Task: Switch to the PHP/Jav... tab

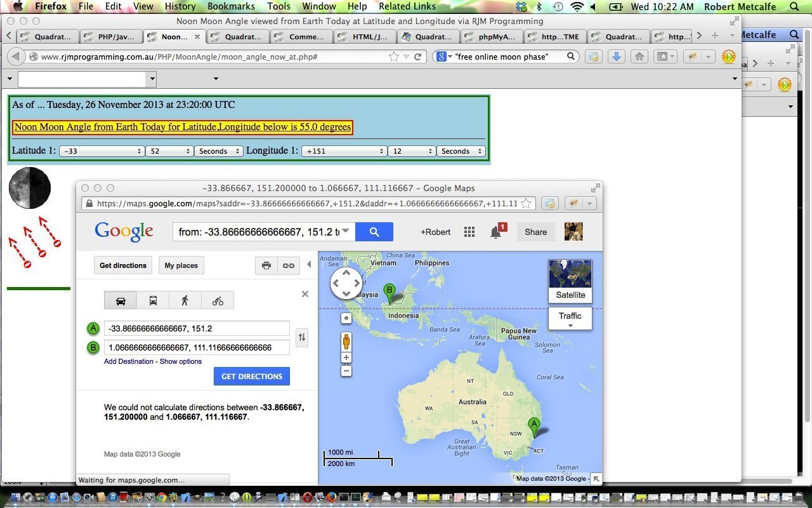Action: point(111,37)
